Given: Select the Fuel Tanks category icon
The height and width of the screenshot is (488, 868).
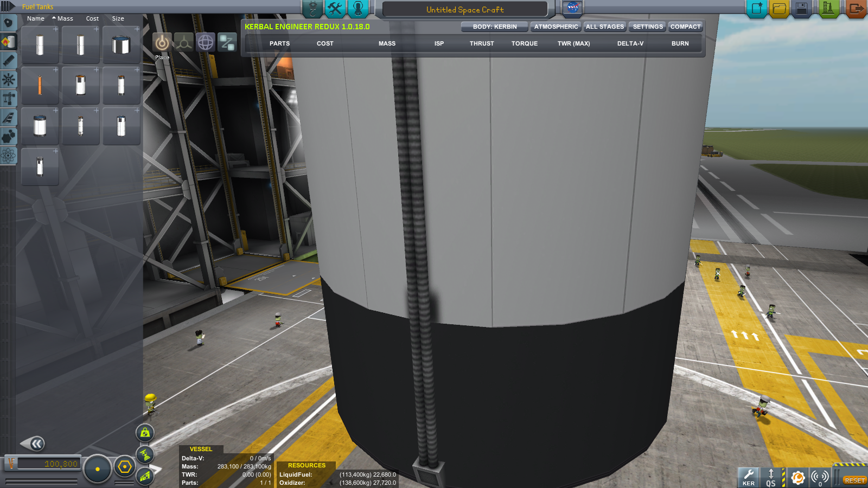Looking at the screenshot, I should 8,42.
